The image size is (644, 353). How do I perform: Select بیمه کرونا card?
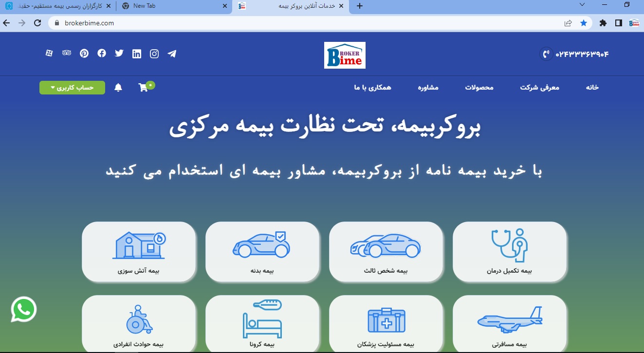262,324
